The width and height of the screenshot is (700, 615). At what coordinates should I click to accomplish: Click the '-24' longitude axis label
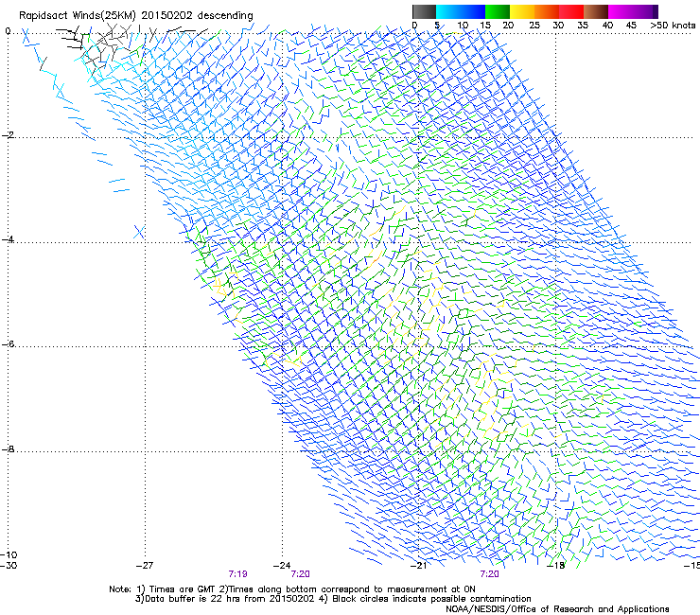[282, 566]
